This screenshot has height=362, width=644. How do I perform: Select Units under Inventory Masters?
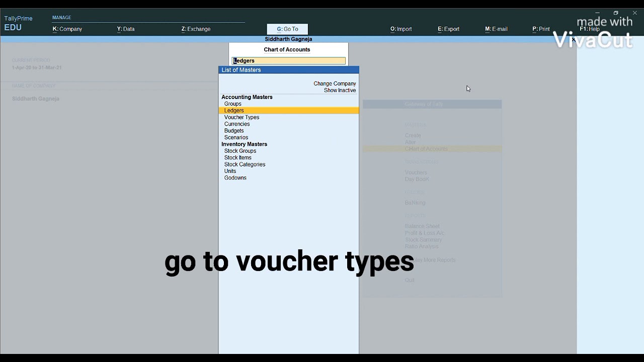point(230,171)
